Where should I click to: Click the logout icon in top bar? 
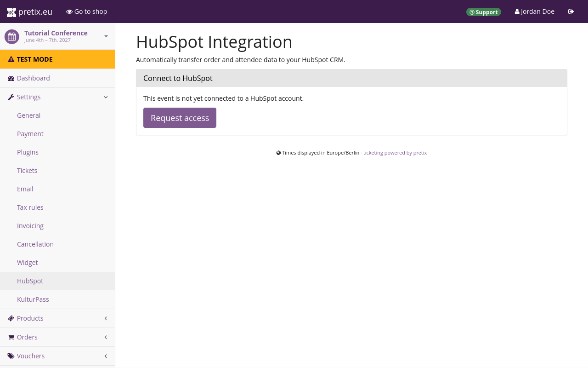click(x=571, y=11)
